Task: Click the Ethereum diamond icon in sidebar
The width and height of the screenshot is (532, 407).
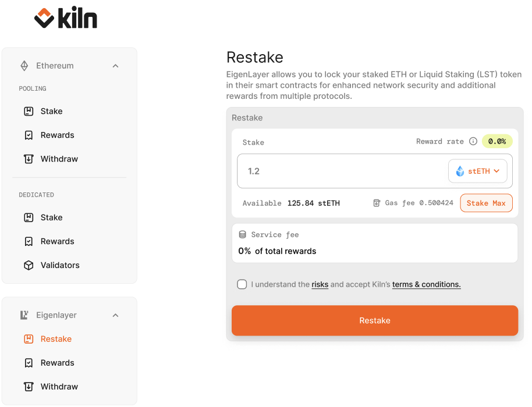Action: pos(24,66)
